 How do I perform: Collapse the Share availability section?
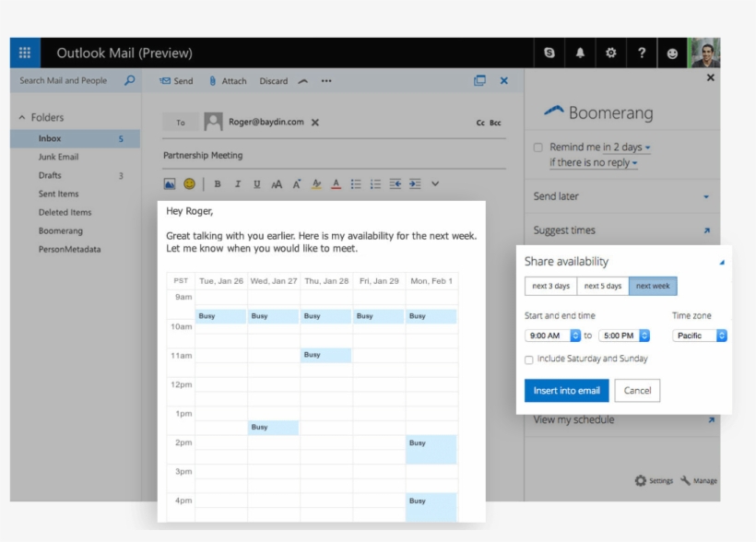click(722, 263)
